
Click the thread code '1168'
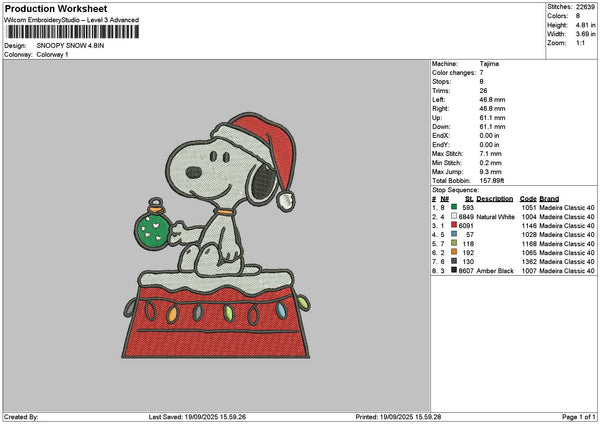[529, 244]
